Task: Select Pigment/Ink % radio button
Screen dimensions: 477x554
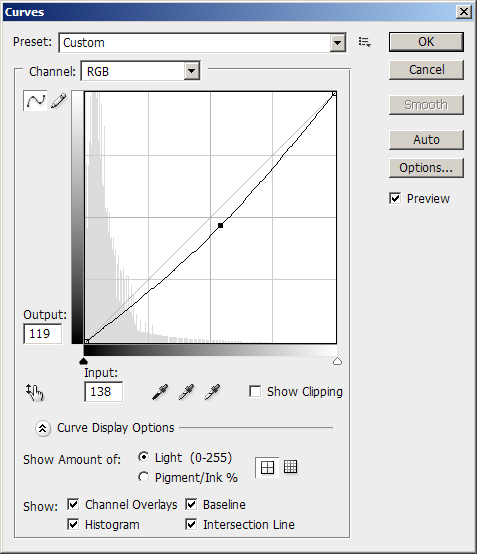Action: 143,477
